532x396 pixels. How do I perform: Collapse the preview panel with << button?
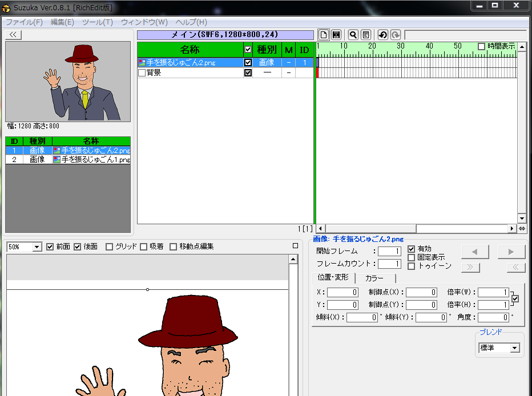[13, 35]
